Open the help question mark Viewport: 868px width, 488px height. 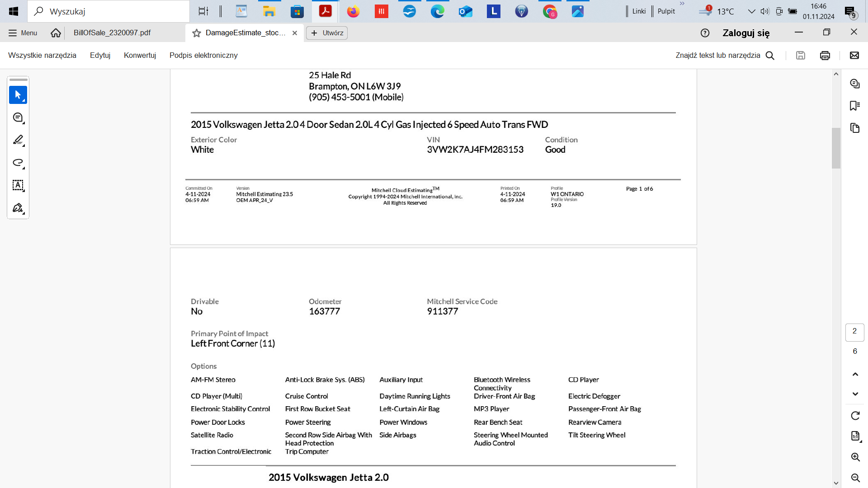tap(705, 33)
